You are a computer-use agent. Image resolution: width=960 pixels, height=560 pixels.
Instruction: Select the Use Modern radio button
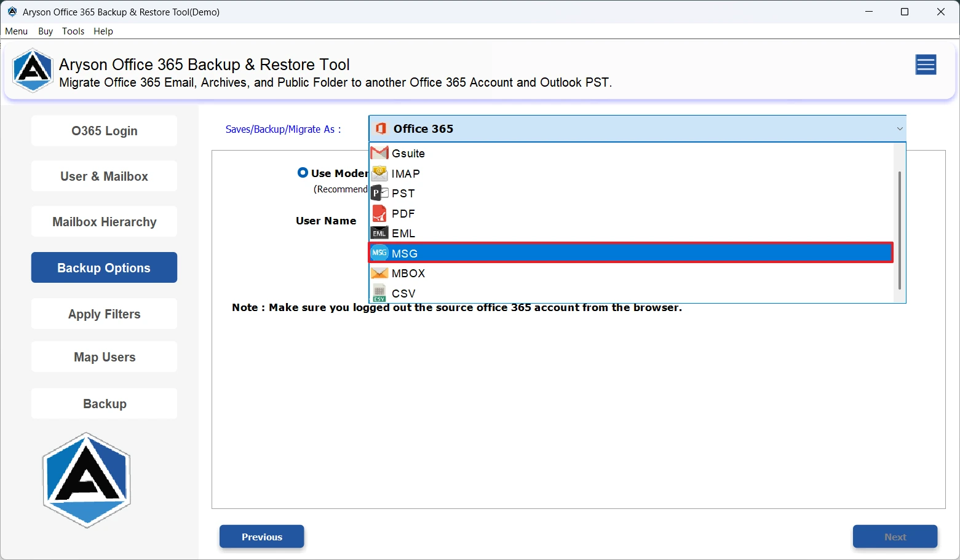[x=303, y=173]
